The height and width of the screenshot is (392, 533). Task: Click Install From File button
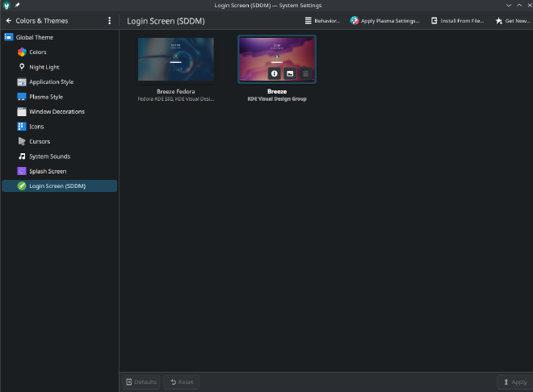(x=457, y=21)
